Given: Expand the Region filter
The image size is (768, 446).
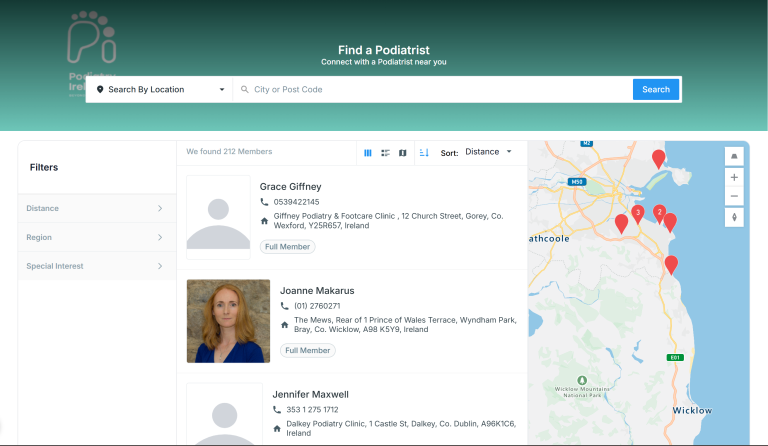Looking at the screenshot, I should [97, 237].
